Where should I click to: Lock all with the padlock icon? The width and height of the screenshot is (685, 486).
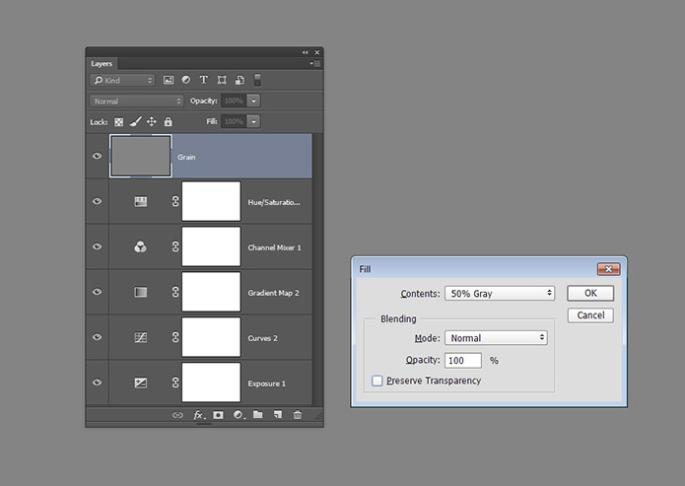pyautogui.click(x=168, y=122)
